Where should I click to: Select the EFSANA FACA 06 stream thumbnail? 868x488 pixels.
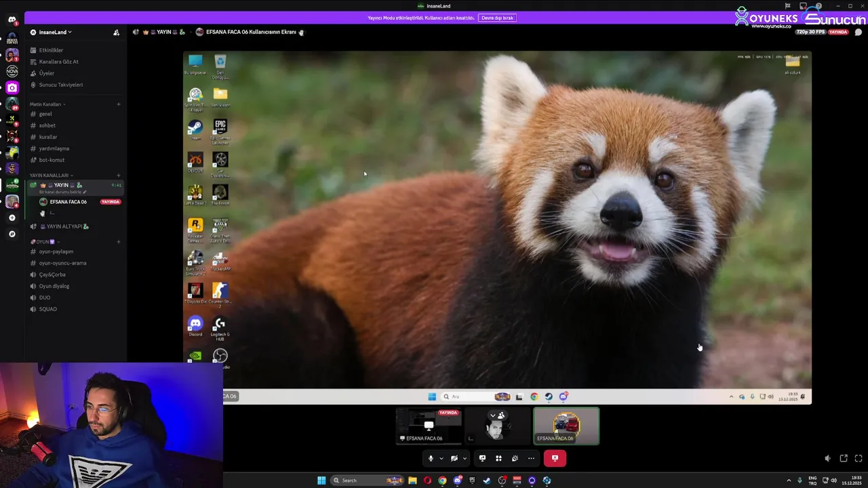[x=429, y=426]
